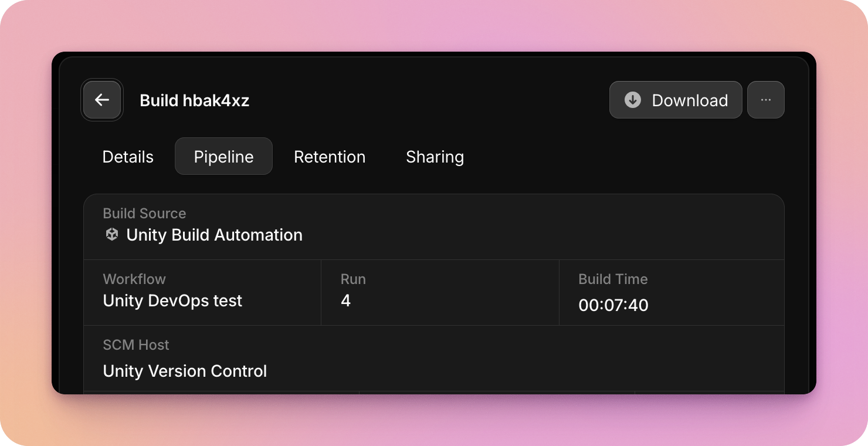Switch to the Details tab
The image size is (868, 446).
(128, 157)
